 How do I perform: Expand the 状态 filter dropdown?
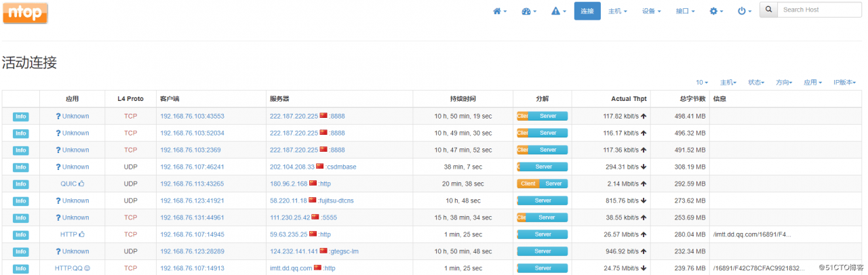pyautogui.click(x=756, y=83)
